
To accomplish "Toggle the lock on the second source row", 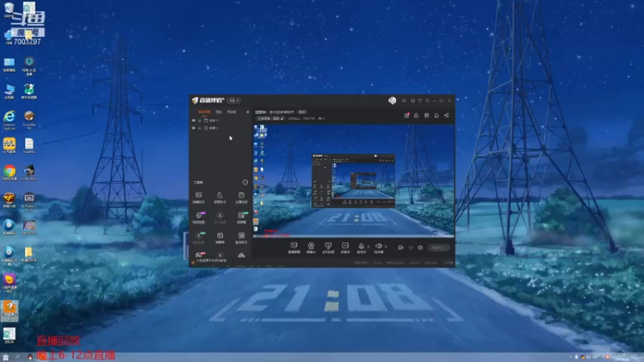I will (x=200, y=128).
